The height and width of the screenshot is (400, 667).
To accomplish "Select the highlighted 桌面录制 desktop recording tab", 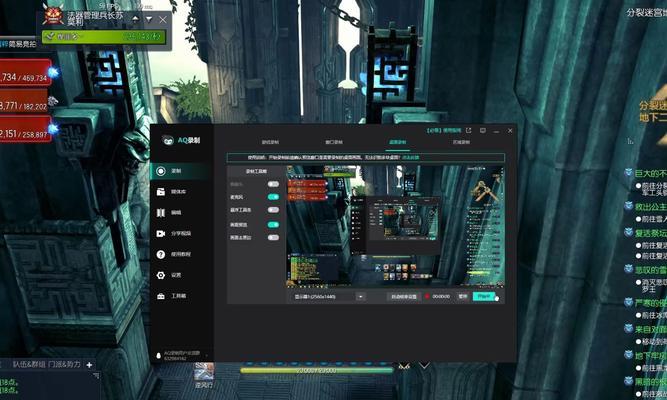I will tap(398, 142).
